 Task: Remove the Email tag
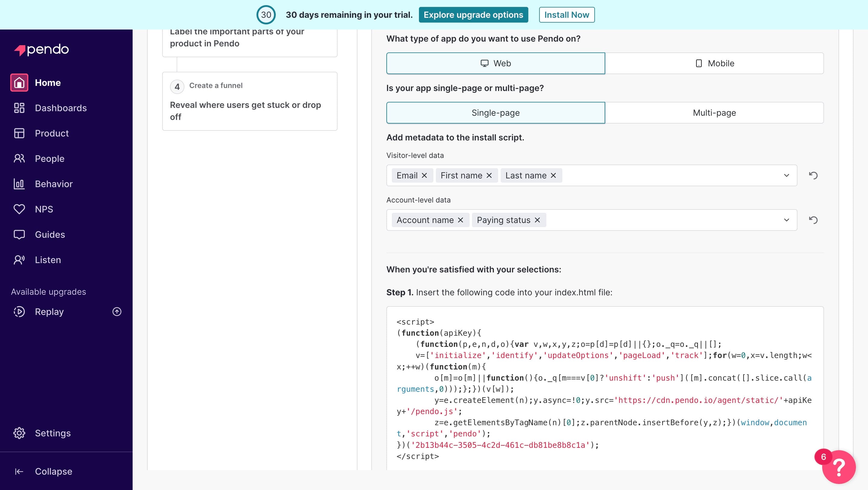[x=424, y=175]
